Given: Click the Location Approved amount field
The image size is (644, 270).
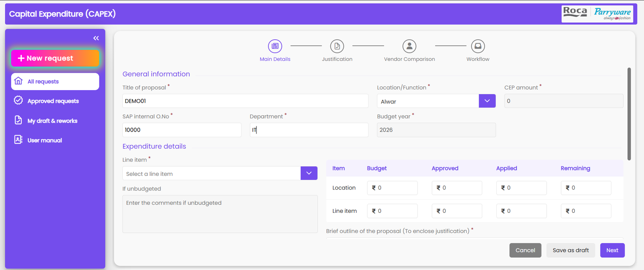Looking at the screenshot, I should tap(457, 188).
